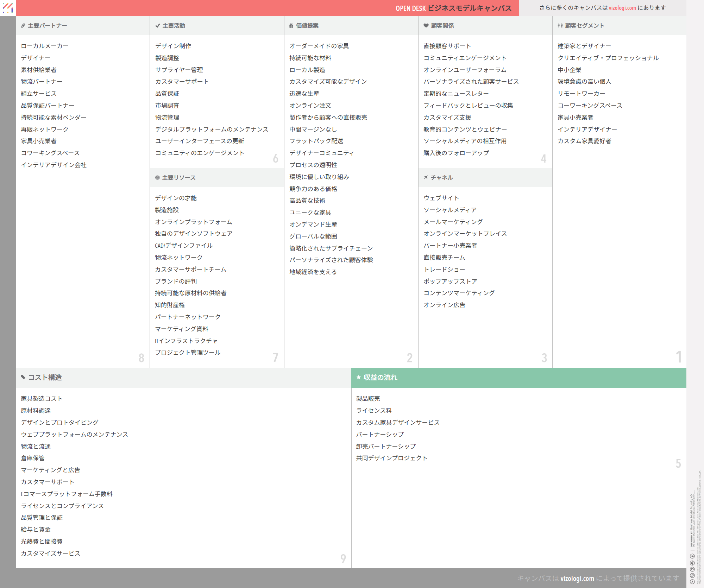Click the checkmark icon beside 主要活動
Image resolution: width=704 pixels, height=588 pixels.
click(158, 26)
